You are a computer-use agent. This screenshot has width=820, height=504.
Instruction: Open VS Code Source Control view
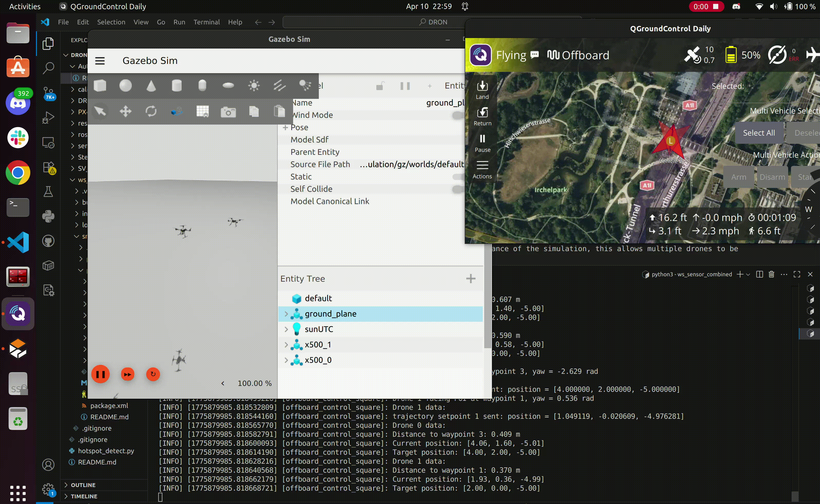[x=48, y=93]
